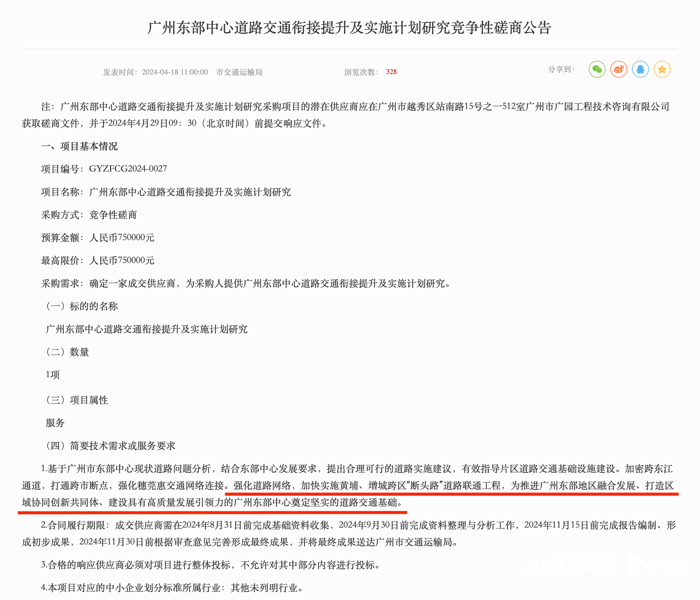Screen dimensions: 700x600
Task: Share the announcement to Weibo
Action: [x=619, y=69]
